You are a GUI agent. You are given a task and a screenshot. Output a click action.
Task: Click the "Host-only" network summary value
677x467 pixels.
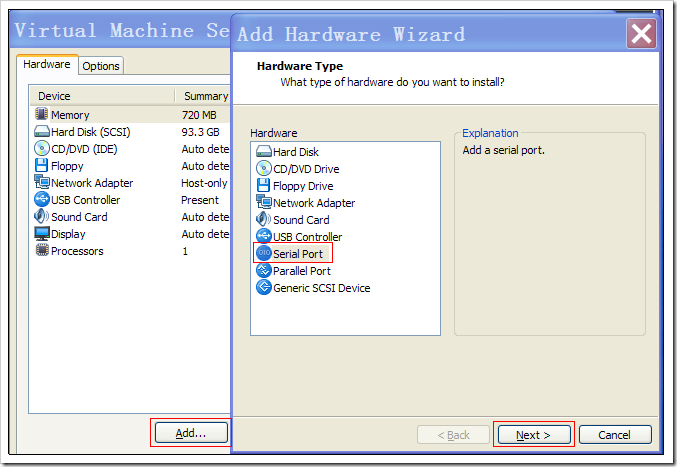click(204, 183)
